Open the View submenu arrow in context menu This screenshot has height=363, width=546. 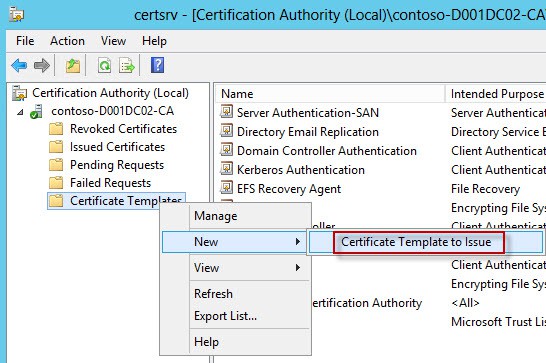pyautogui.click(x=298, y=268)
